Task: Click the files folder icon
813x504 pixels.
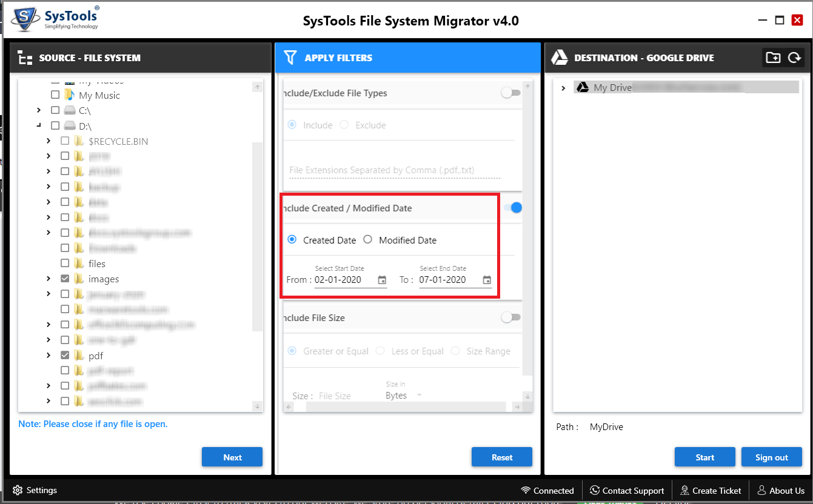Action: tap(79, 264)
